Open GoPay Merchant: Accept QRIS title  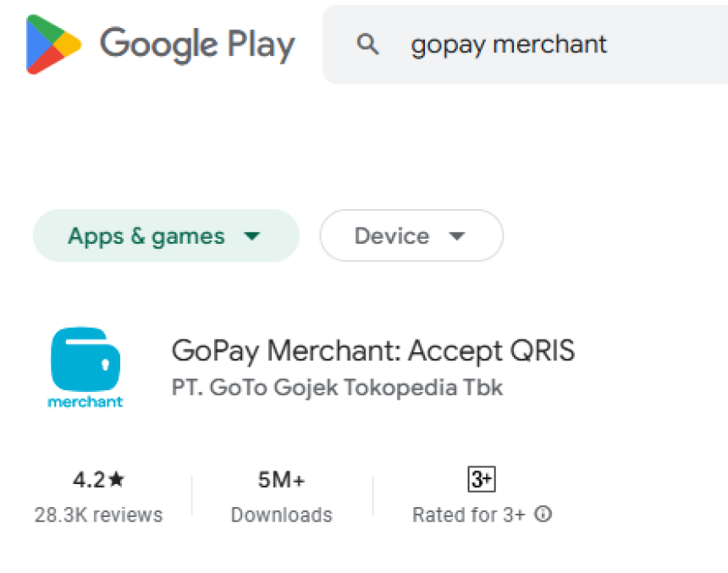tap(372, 350)
